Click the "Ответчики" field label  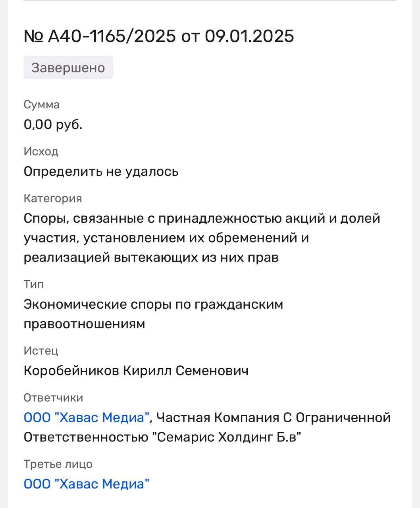[x=53, y=398]
